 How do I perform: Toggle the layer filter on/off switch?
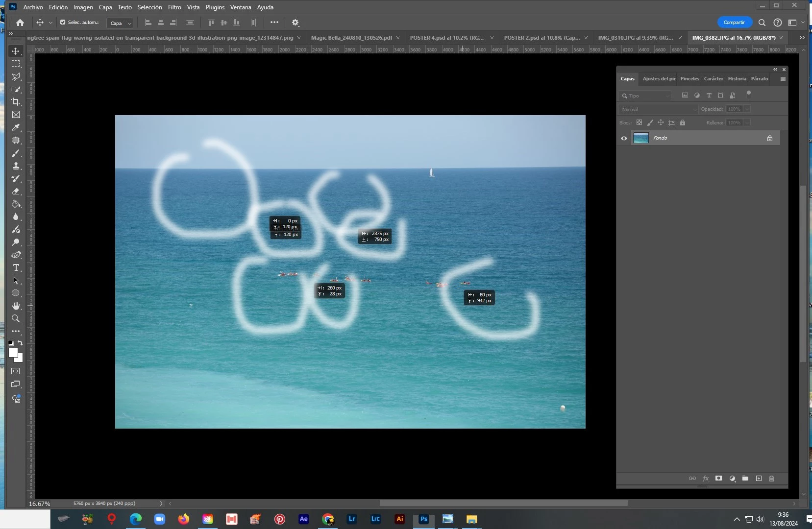pyautogui.click(x=749, y=94)
